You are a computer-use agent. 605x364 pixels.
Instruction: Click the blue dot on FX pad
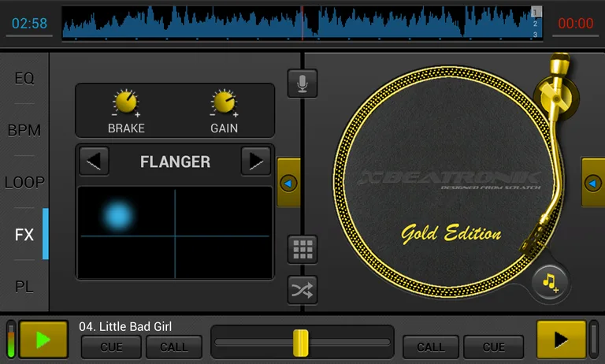pos(118,216)
